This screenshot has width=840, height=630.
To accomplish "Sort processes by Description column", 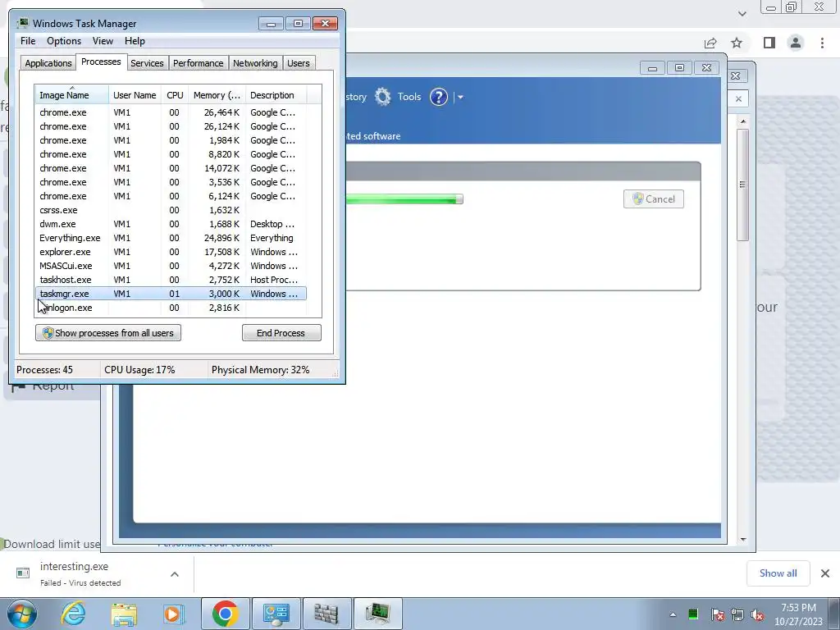I will point(276,95).
